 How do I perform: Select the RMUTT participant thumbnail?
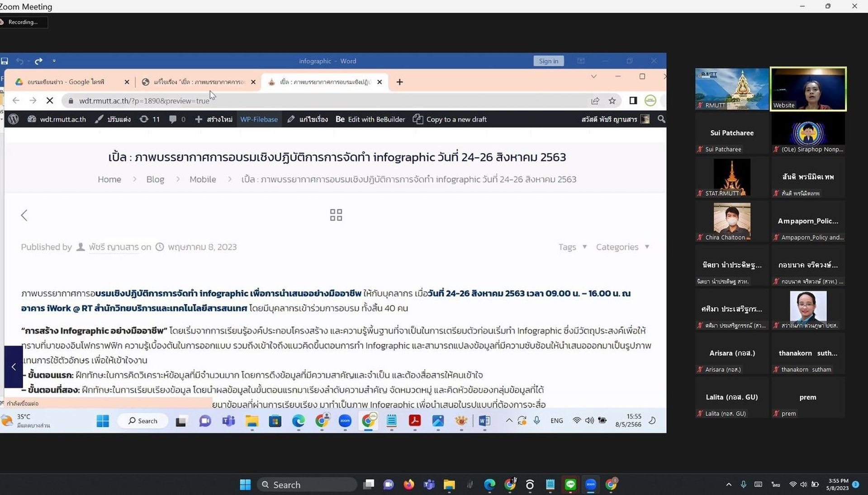pos(732,89)
